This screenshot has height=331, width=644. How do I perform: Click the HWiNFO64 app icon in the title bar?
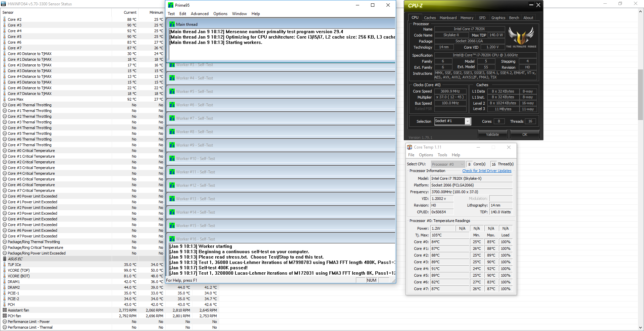tap(4, 4)
